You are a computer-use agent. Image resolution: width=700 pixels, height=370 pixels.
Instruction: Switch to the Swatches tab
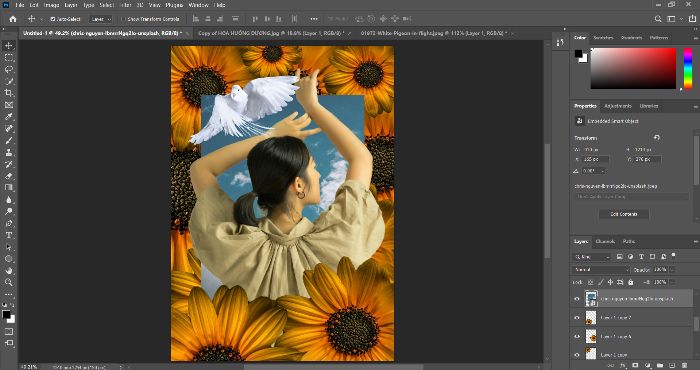click(603, 38)
